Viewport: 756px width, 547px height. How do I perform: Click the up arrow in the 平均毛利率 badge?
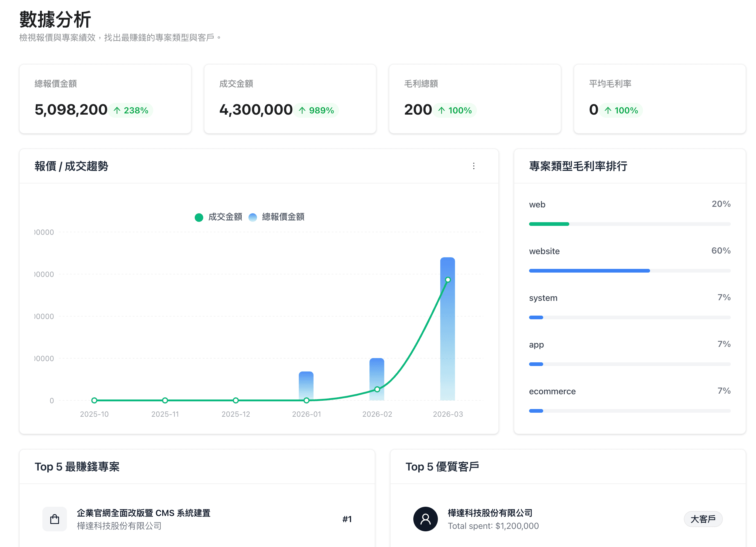(607, 110)
